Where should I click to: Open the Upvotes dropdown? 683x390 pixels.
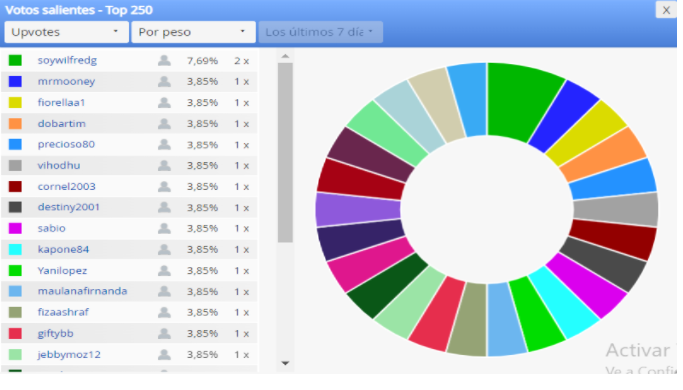click(67, 32)
